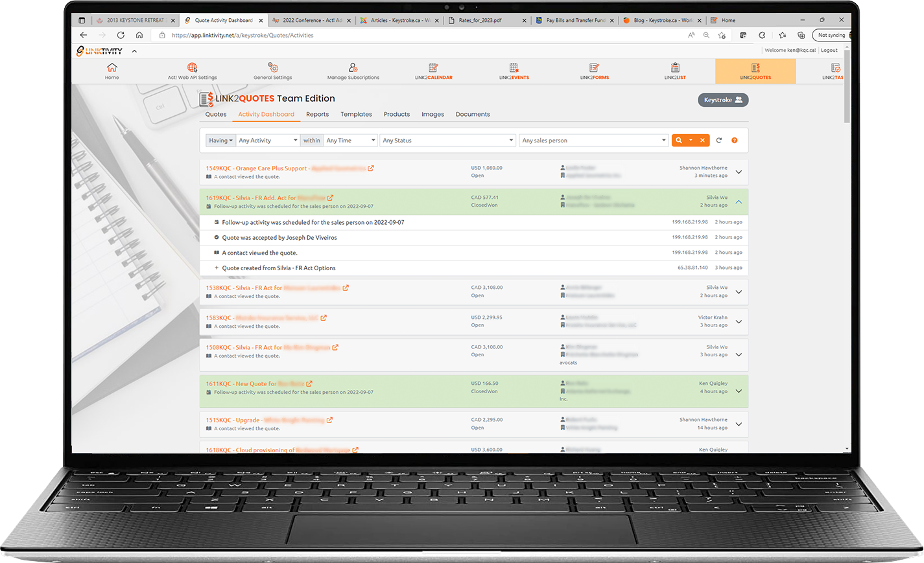The width and height of the screenshot is (924, 563).
Task: Switch to Rates_for_2023.pdf browser tab
Action: [486, 20]
